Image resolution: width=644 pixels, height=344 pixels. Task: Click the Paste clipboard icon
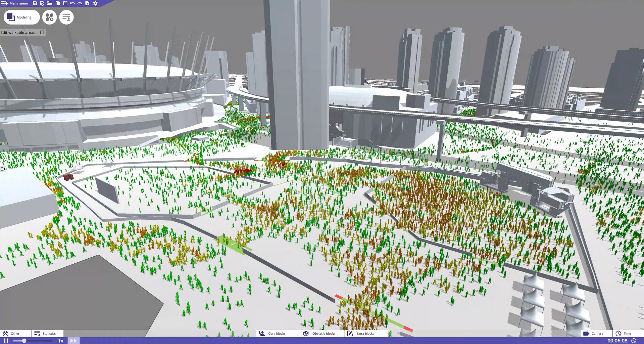click(65, 3)
